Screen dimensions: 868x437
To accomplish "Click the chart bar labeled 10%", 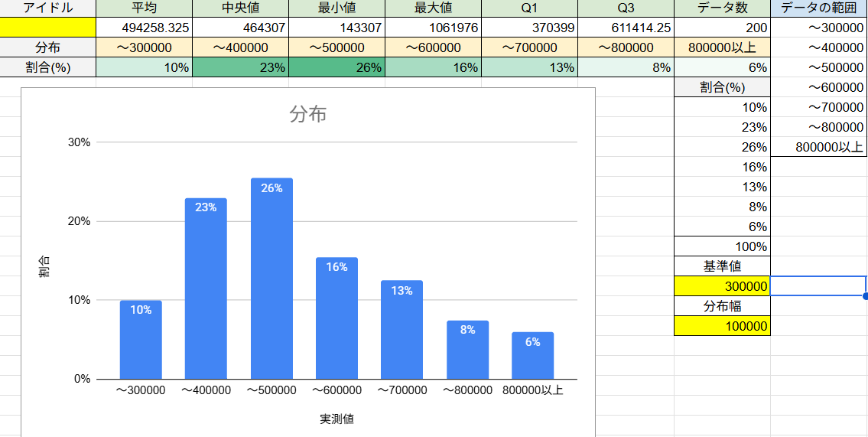I will (141, 340).
